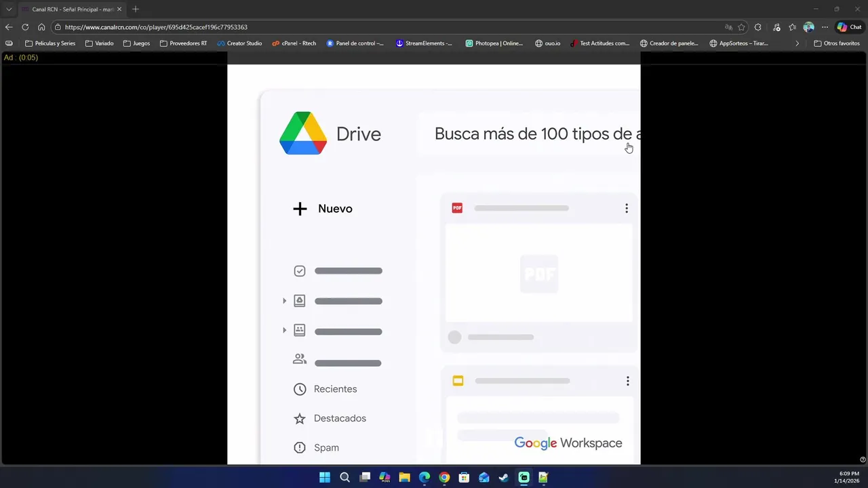Expand the Proveedores RT favorites folder
This screenshot has width=868, height=488.
coord(184,43)
